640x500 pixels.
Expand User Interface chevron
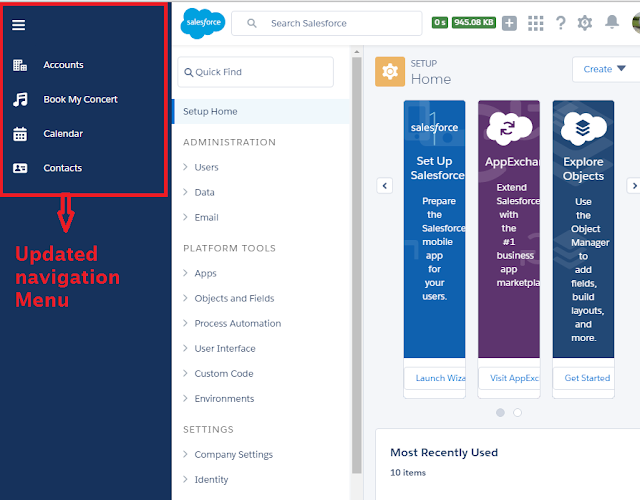coord(185,348)
